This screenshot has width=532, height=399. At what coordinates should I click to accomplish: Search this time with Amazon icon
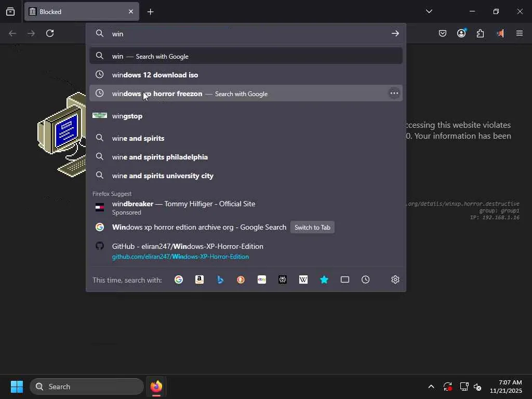199,280
